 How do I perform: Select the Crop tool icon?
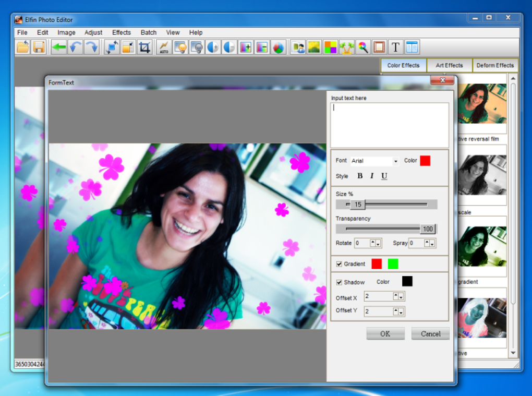tap(144, 47)
